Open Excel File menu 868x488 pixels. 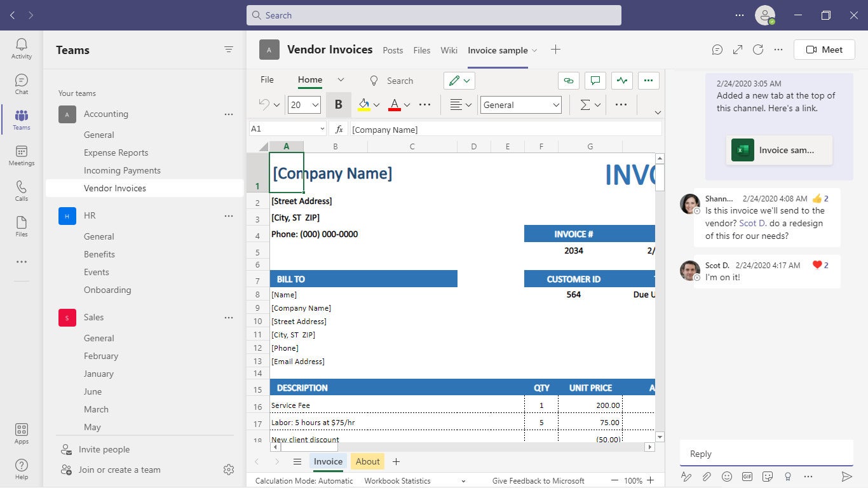click(267, 80)
